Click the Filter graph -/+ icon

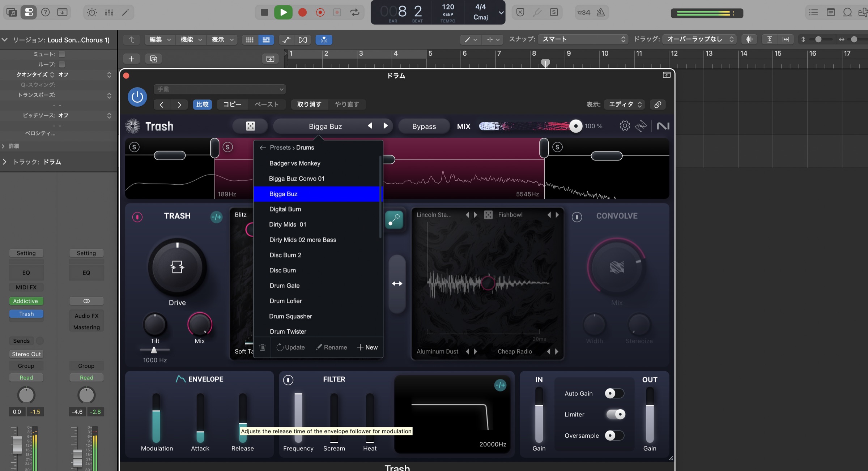pyautogui.click(x=500, y=385)
